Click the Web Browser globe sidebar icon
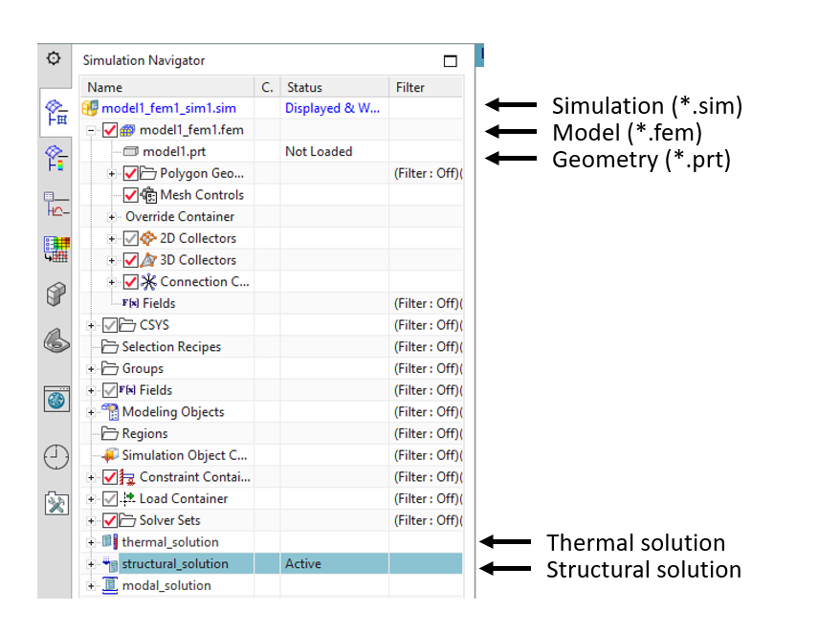Image resolution: width=840 pixels, height=633 pixels. point(56,399)
